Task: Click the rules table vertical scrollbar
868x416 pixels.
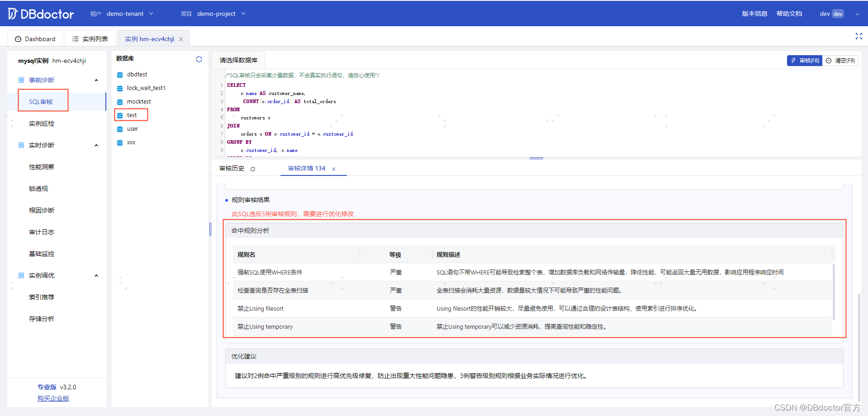Action: (834, 292)
